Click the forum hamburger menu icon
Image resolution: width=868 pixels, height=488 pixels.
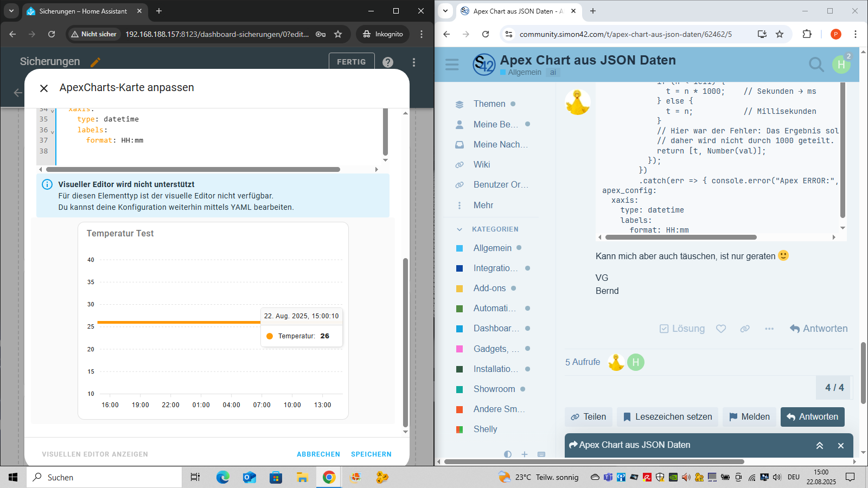click(x=452, y=65)
